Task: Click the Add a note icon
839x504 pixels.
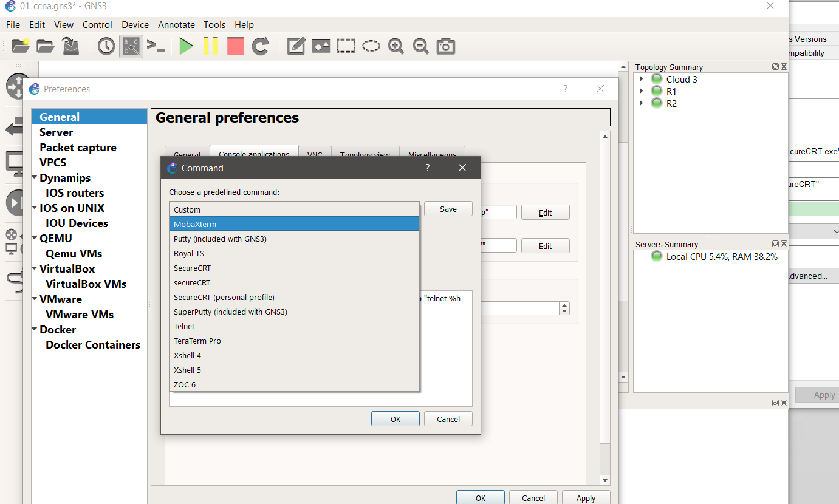Action: point(296,46)
